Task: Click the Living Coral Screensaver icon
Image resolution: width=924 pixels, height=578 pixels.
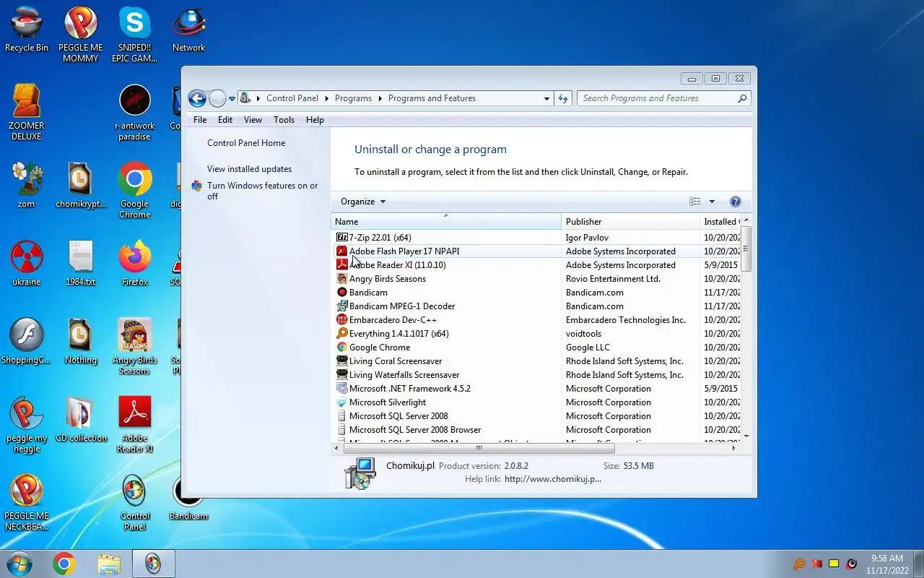Action: coord(342,361)
